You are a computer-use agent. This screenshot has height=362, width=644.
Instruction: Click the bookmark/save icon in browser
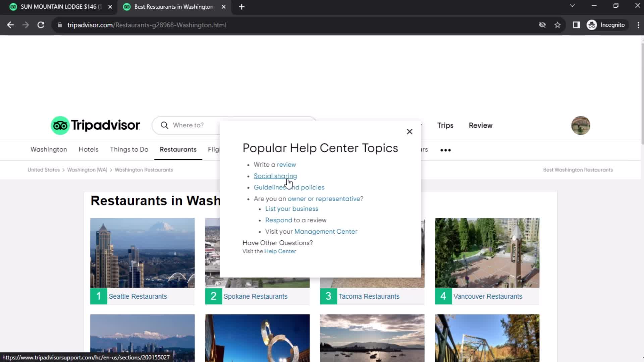click(558, 25)
